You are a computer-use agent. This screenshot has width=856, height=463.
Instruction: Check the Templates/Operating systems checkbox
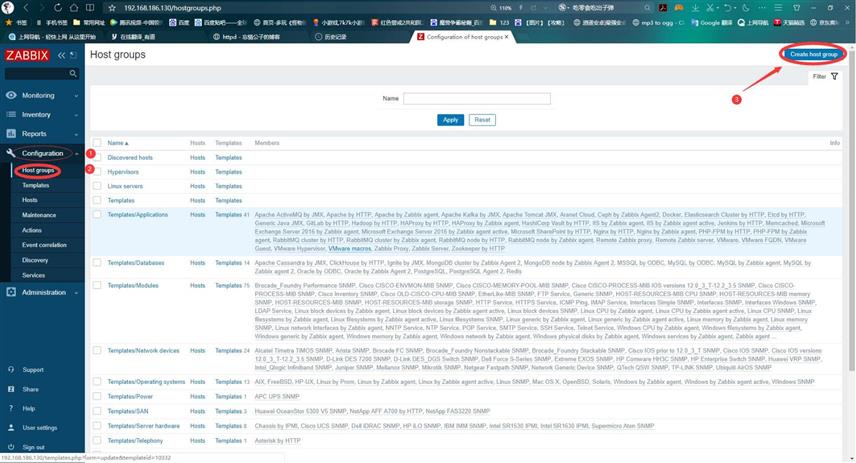tap(97, 382)
